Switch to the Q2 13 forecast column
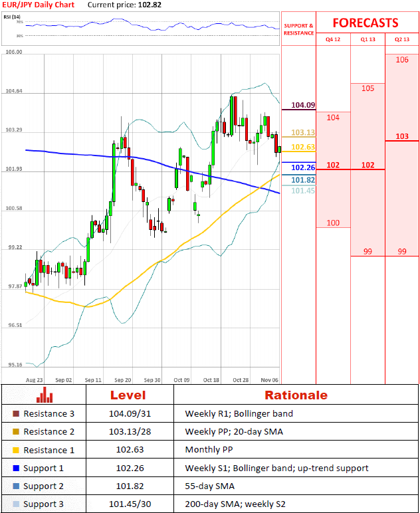420x513 pixels. [402, 39]
